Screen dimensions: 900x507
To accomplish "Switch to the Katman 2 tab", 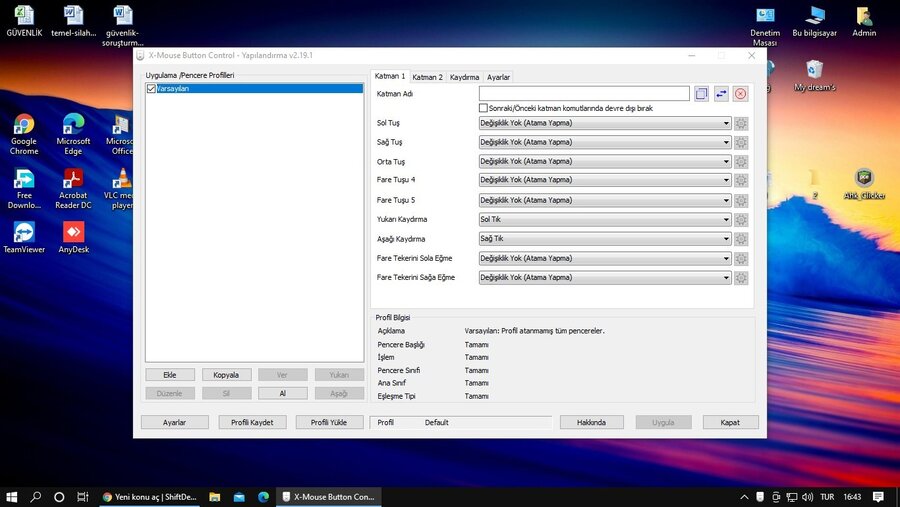I will [427, 77].
